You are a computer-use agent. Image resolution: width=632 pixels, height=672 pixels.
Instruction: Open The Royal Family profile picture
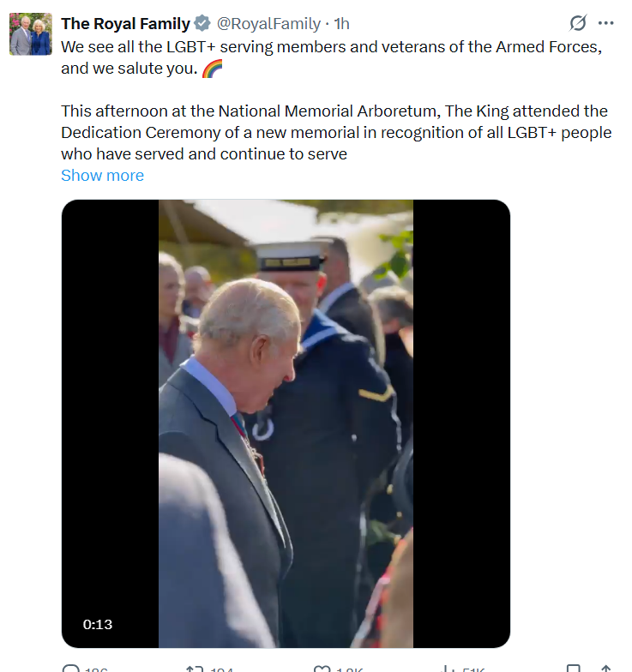tap(31, 34)
